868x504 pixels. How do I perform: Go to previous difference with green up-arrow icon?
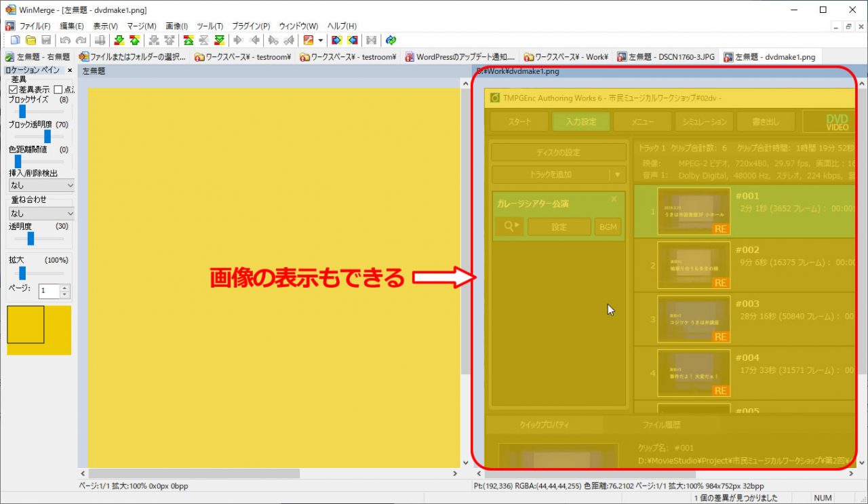coord(134,40)
